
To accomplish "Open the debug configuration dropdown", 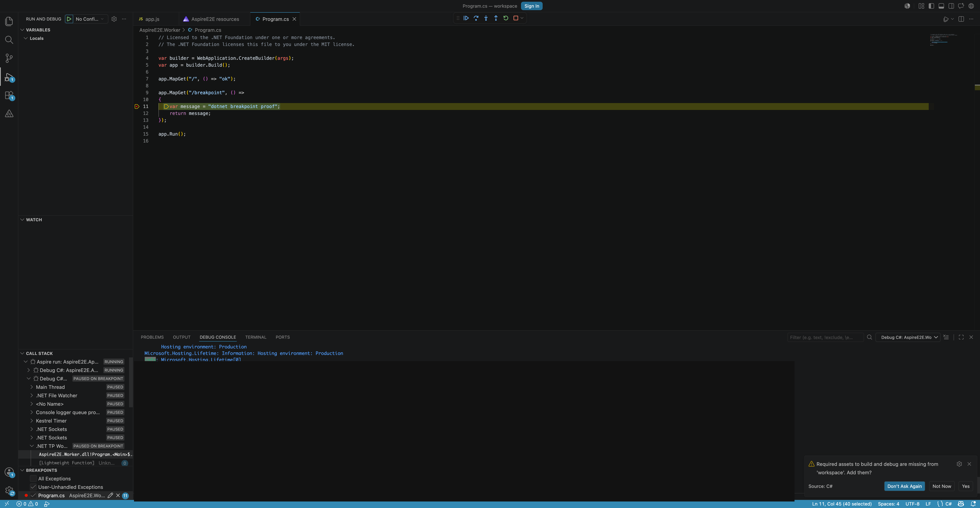I will pos(90,19).
